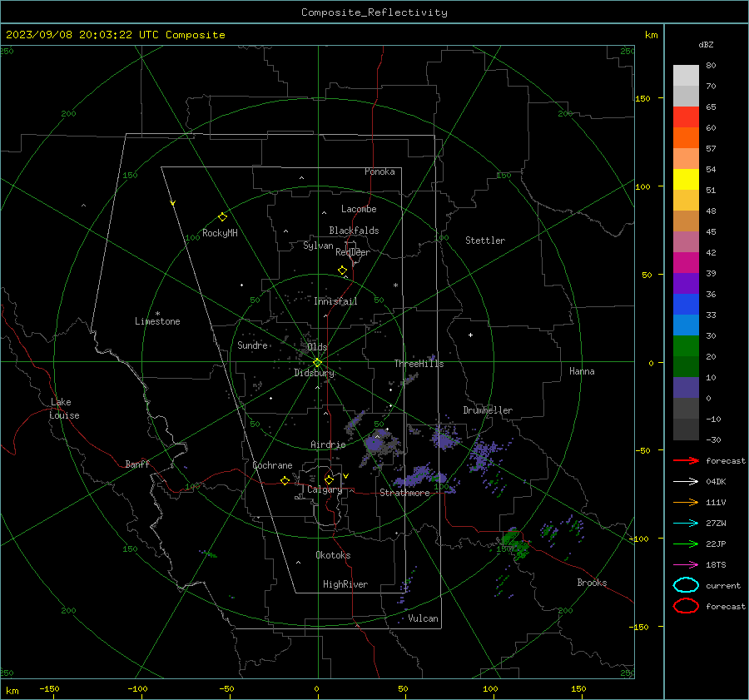Click the Composite_Reflectivity title
749x700 pixels.
coord(374,12)
